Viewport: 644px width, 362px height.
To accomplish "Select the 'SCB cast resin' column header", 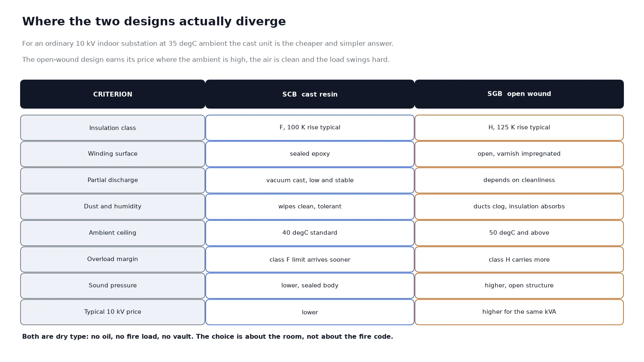I will point(310,94).
